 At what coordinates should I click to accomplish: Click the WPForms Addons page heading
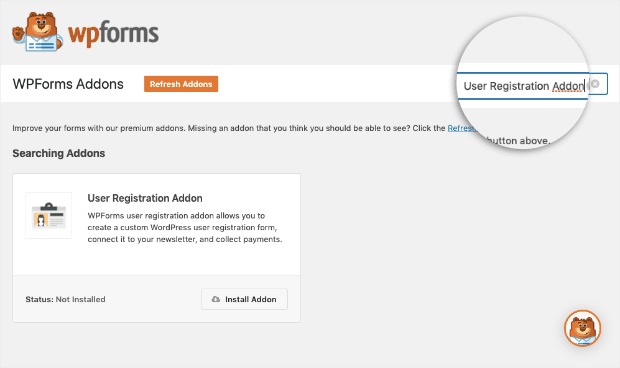(x=68, y=84)
